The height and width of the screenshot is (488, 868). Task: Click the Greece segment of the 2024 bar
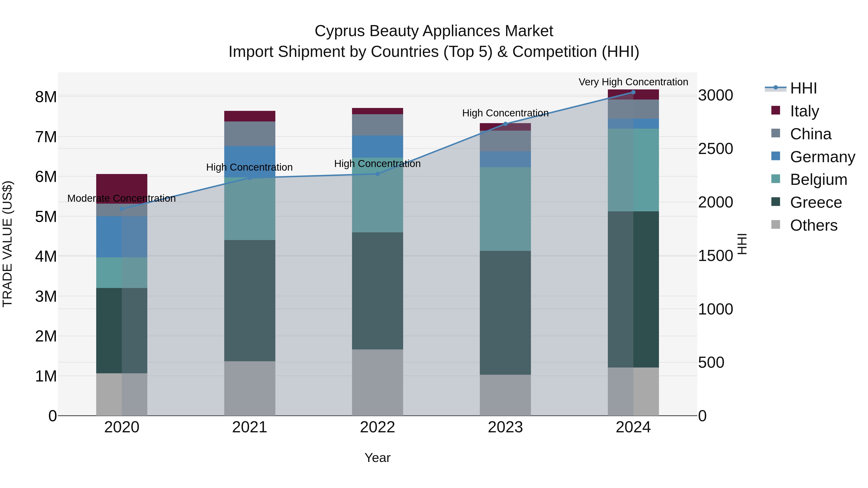pyautogui.click(x=633, y=289)
